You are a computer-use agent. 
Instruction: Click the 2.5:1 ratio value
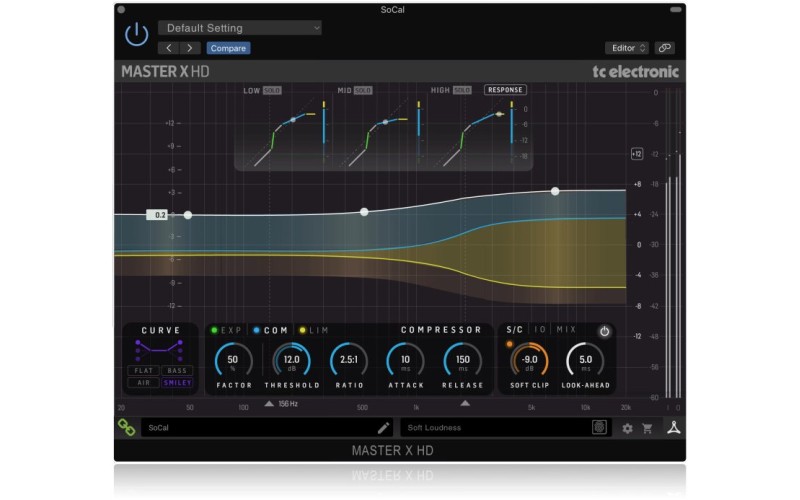coord(349,359)
